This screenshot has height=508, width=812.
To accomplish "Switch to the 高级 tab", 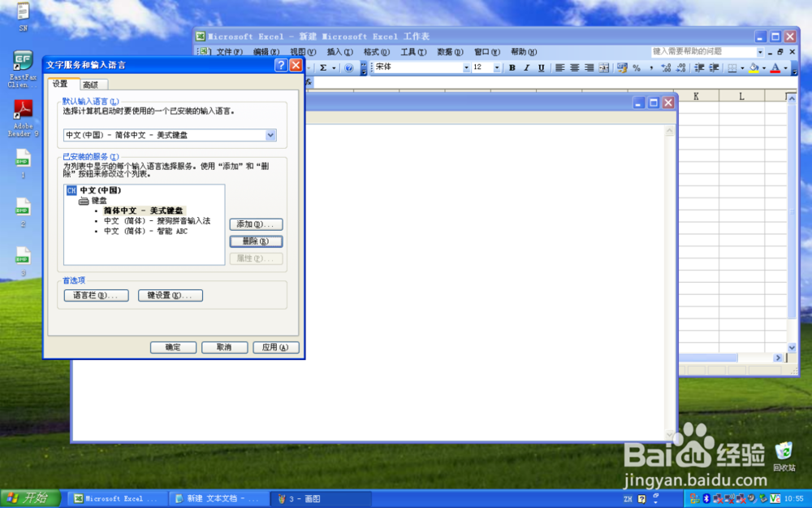I will [x=92, y=84].
